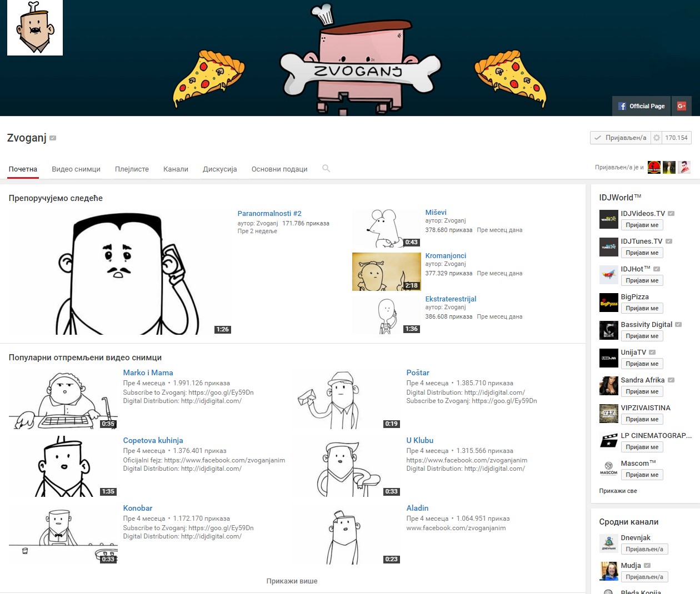Open the Sandra Afrika channel avatar

pos(608,386)
